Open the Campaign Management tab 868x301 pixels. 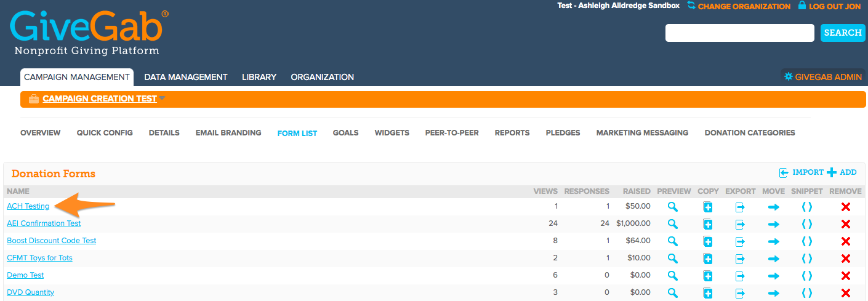tap(77, 77)
